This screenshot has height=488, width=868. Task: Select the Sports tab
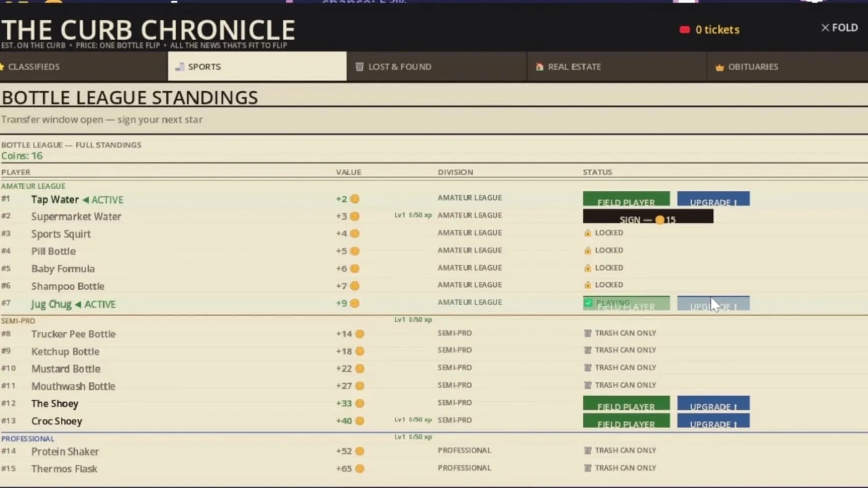pyautogui.click(x=257, y=66)
